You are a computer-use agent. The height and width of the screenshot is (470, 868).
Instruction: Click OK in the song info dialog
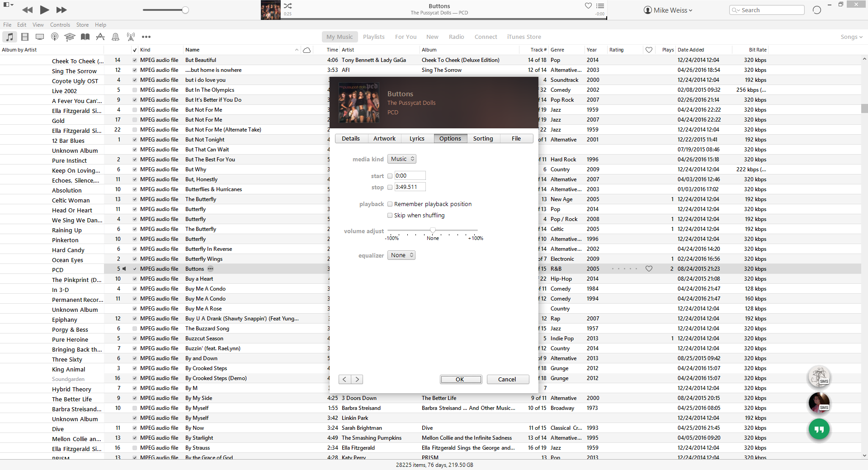[461, 380]
